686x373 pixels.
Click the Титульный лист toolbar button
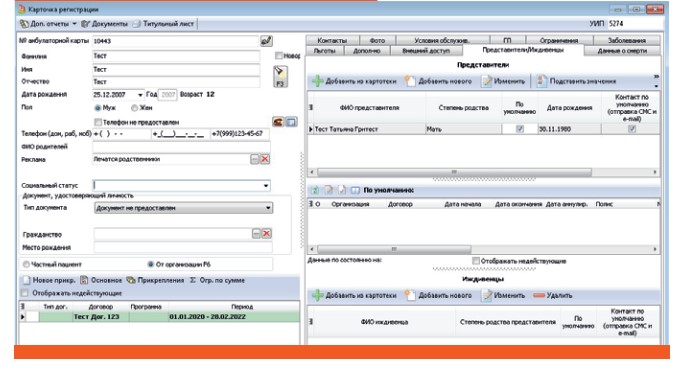[164, 24]
